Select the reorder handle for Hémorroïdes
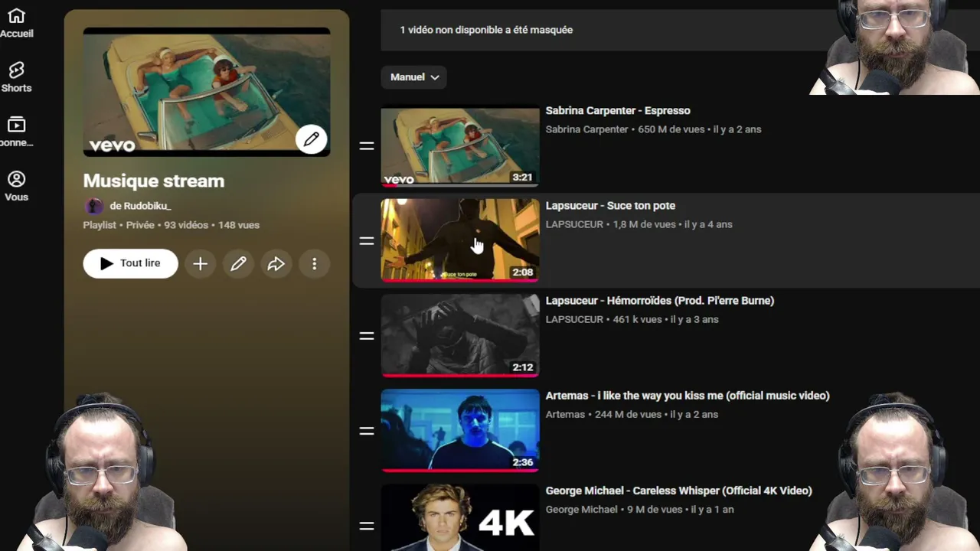 [x=367, y=335]
